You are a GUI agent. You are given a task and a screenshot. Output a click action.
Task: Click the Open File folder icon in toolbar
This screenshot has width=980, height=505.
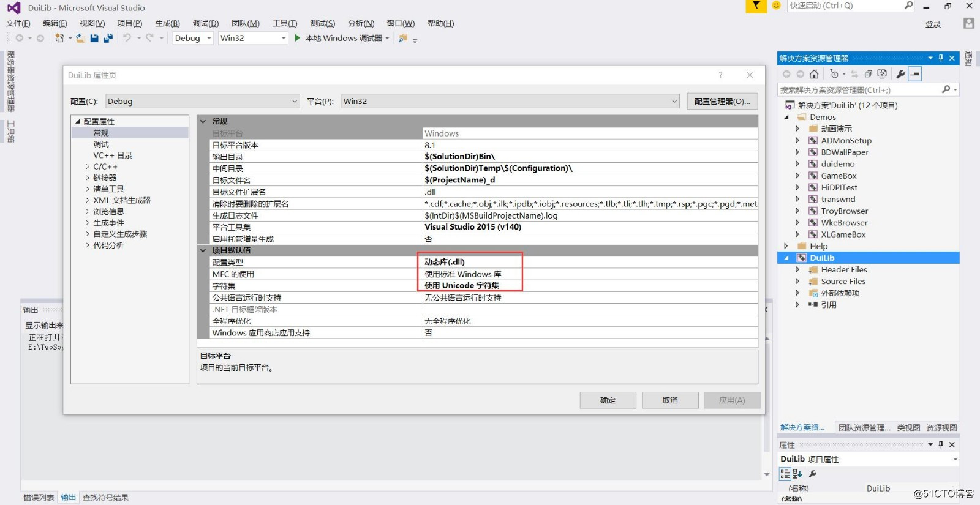pos(80,38)
